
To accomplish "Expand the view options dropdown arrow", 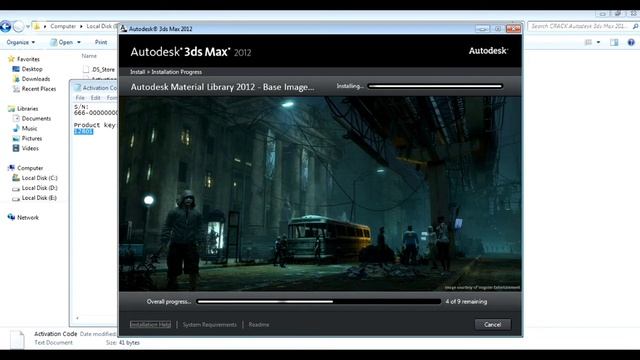I will 598,42.
